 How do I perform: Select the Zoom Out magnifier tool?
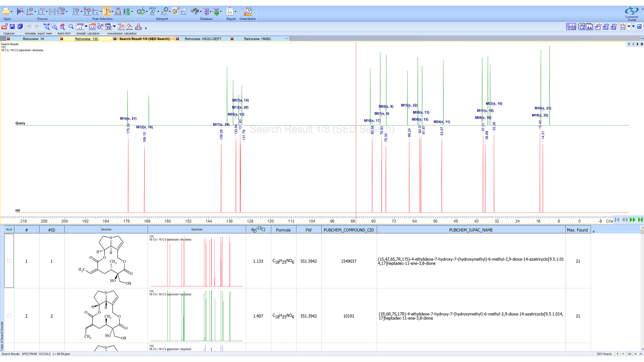[71, 27]
